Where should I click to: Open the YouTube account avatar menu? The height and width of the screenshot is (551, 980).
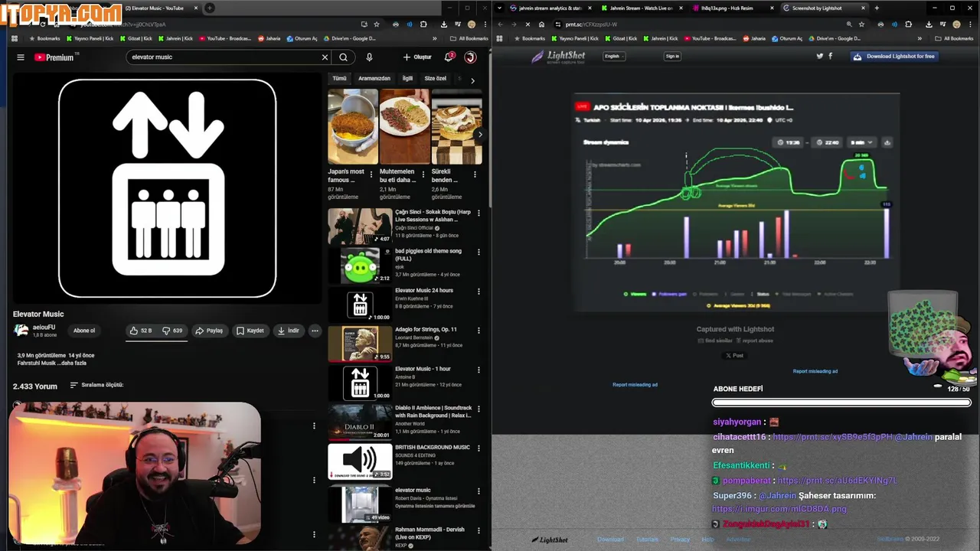[x=470, y=57]
